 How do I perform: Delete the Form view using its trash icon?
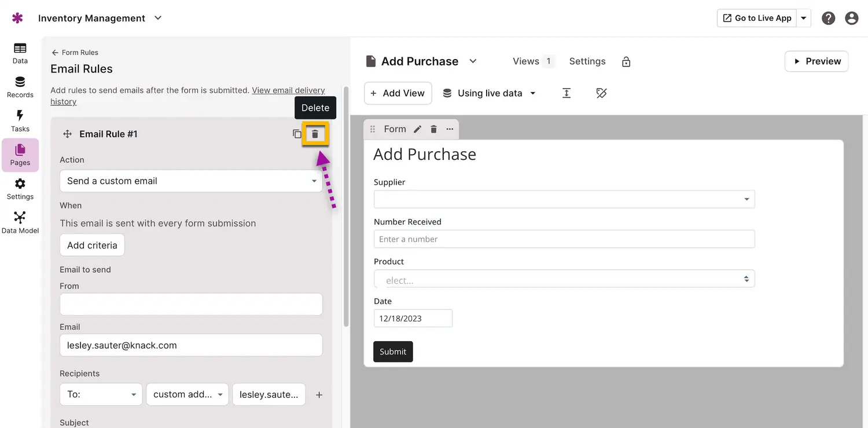(x=433, y=129)
